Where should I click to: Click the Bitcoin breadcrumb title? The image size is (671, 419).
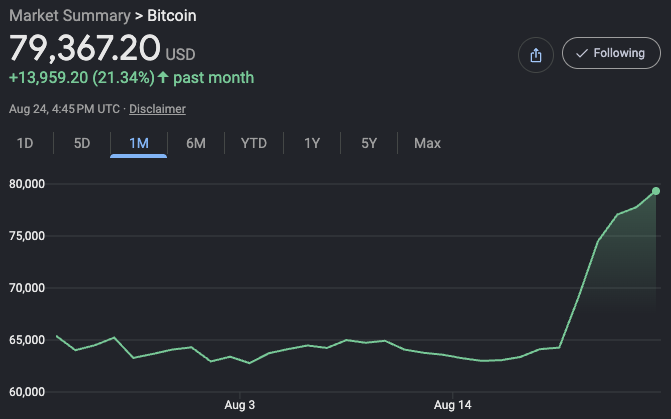[172, 16]
